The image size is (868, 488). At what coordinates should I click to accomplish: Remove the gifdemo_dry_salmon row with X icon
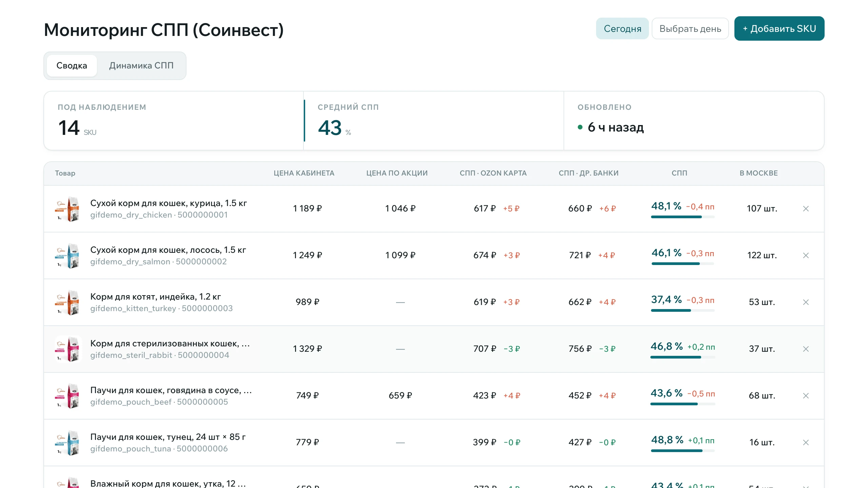click(x=806, y=256)
